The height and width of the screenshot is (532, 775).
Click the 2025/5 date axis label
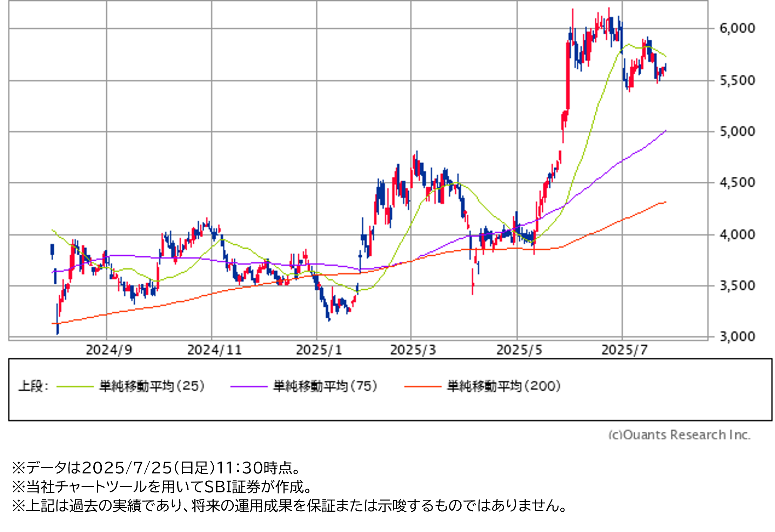(519, 350)
